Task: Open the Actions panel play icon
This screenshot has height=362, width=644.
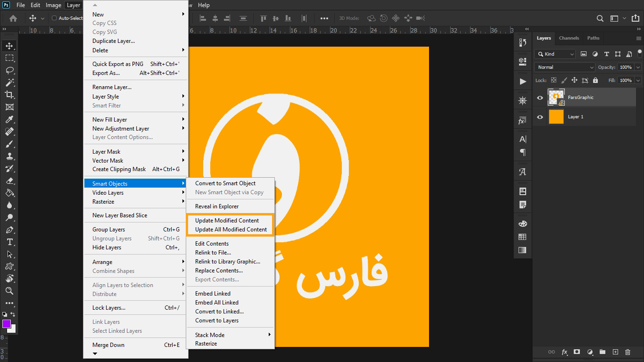Action: tap(522, 81)
